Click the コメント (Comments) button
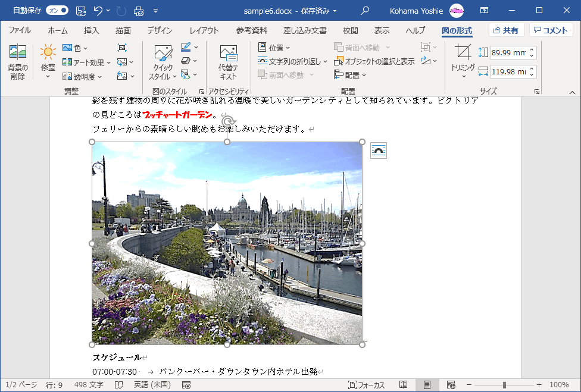The height and width of the screenshot is (392, 581). tap(551, 31)
